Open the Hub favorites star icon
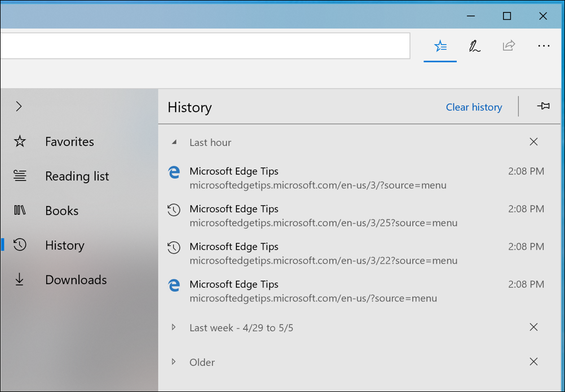The image size is (565, 392). coord(440,46)
